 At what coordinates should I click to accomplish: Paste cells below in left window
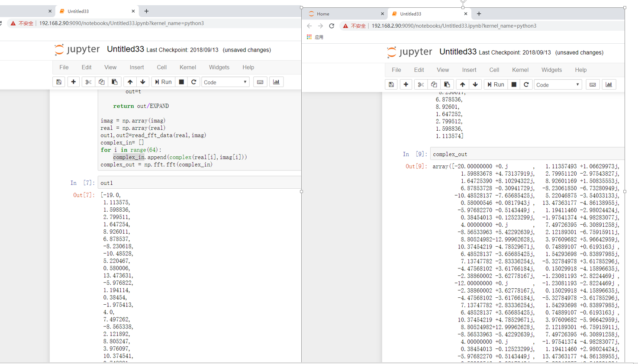(115, 82)
